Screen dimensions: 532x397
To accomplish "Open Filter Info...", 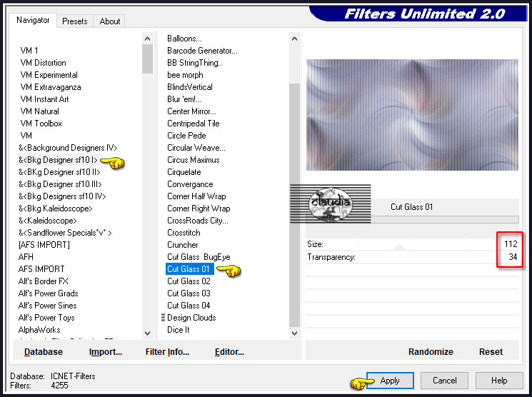I will (167, 352).
